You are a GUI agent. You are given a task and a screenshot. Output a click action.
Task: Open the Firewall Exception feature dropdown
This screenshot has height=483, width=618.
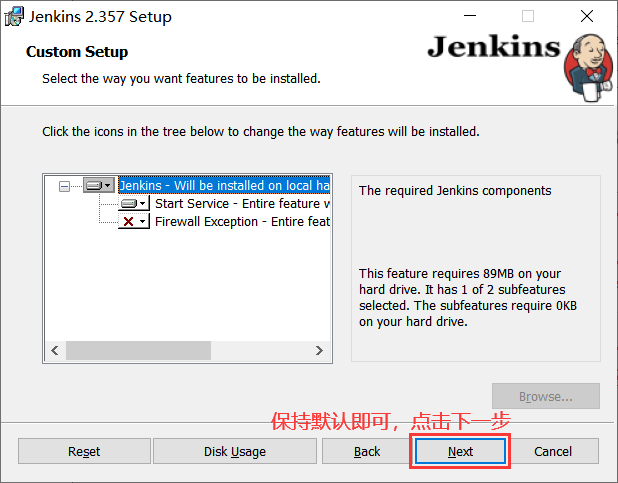point(134,221)
